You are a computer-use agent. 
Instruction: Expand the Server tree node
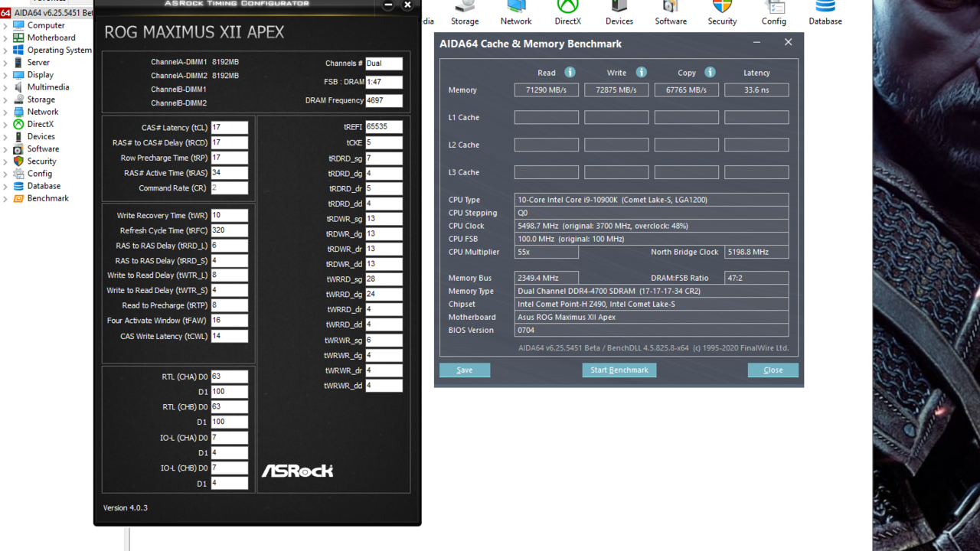point(5,62)
